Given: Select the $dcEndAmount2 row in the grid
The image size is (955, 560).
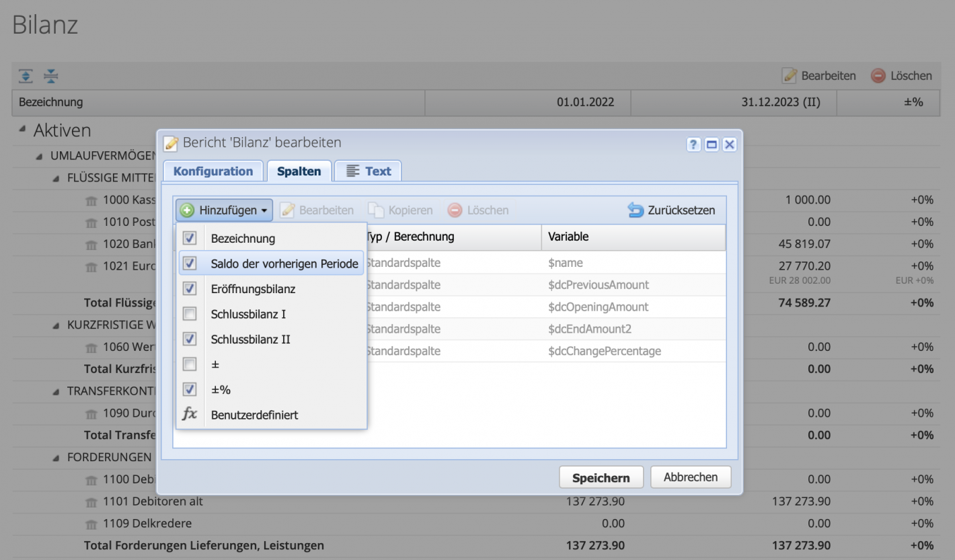Looking at the screenshot, I should tap(589, 329).
